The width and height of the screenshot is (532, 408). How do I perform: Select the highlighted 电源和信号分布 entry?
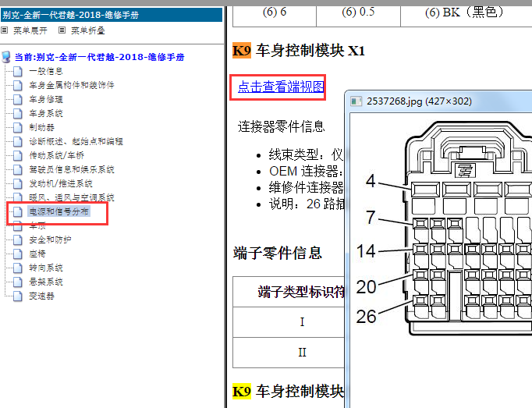coord(59,212)
